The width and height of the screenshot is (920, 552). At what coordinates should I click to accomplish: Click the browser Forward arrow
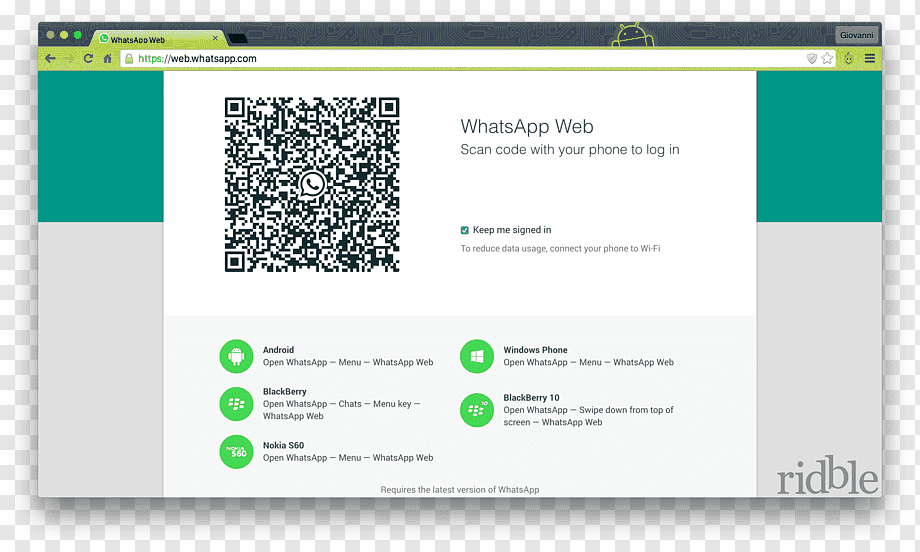pos(69,59)
